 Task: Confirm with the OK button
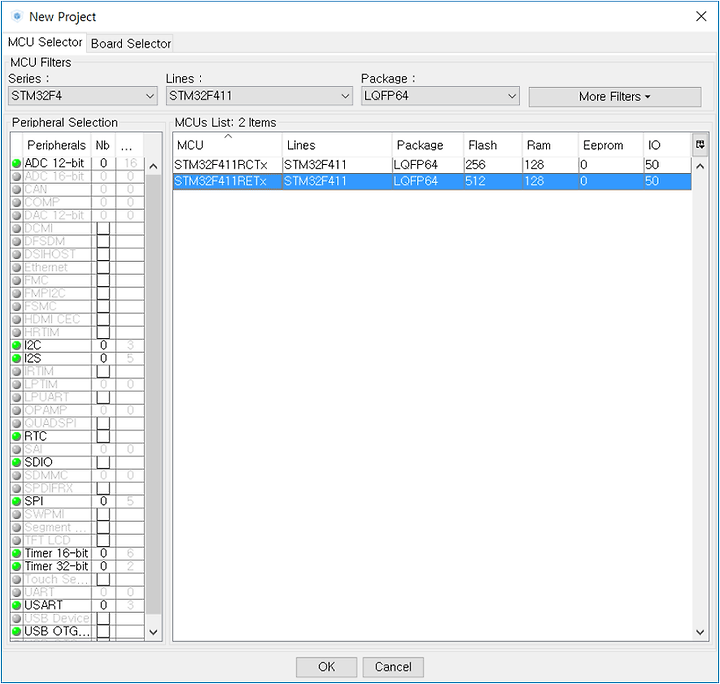pyautogui.click(x=326, y=667)
